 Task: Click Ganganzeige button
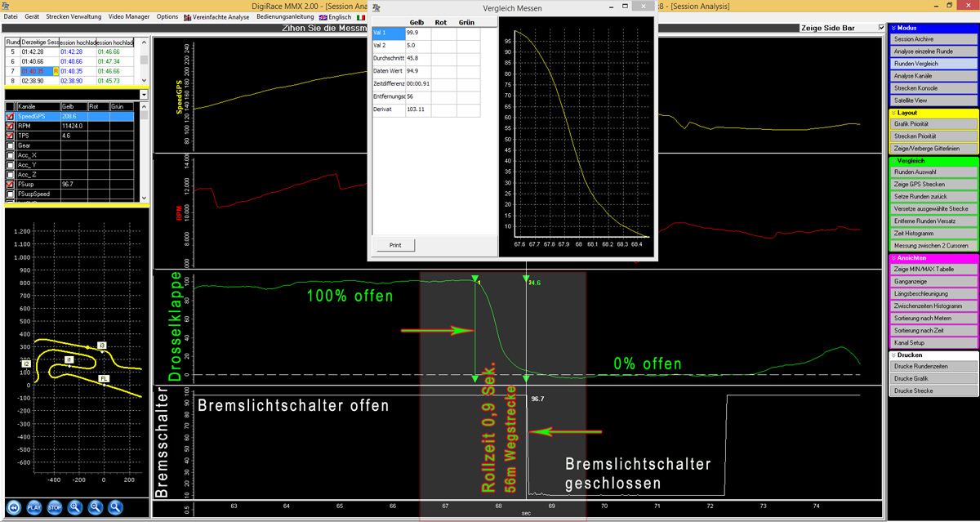[933, 282]
